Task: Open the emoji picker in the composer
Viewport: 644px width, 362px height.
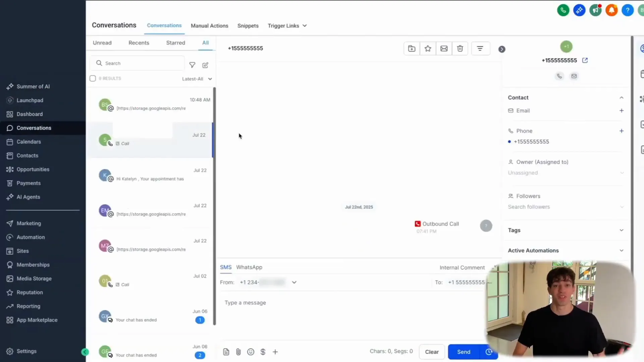Action: pyautogui.click(x=251, y=352)
